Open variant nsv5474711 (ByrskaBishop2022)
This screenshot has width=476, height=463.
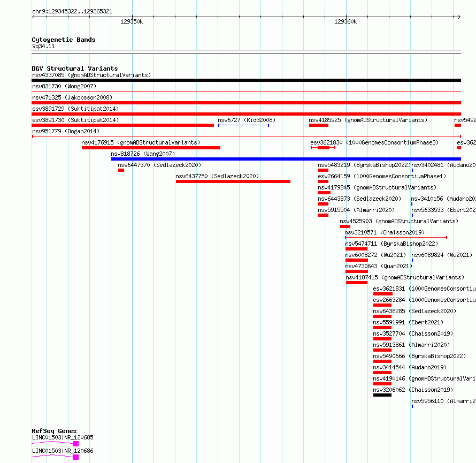[391, 244]
